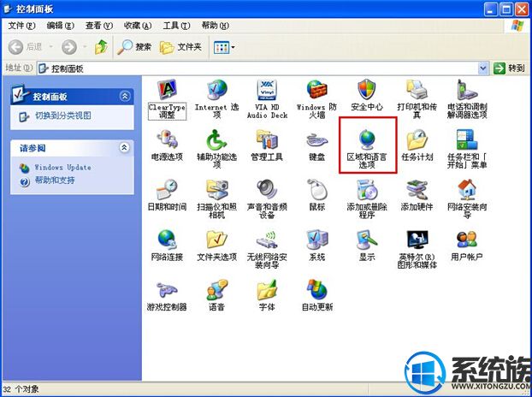
Task: Open 添加或删除程序 icon
Action: tap(367, 189)
